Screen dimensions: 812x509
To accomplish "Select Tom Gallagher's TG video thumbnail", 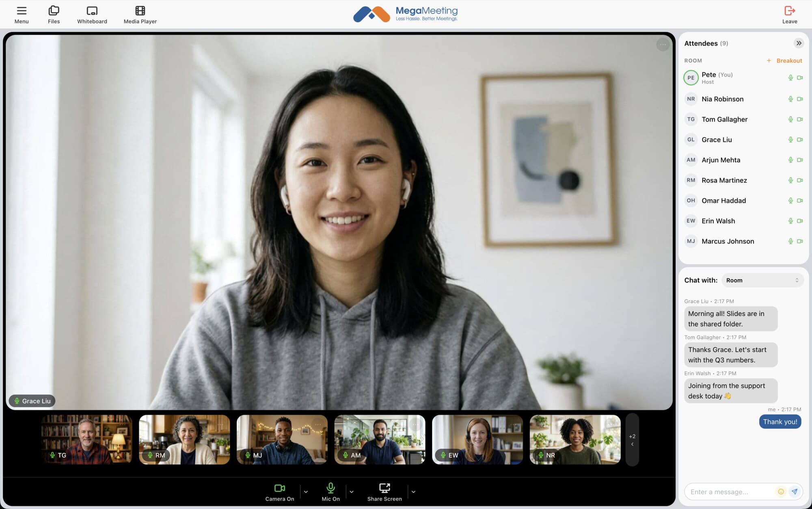I will (86, 440).
